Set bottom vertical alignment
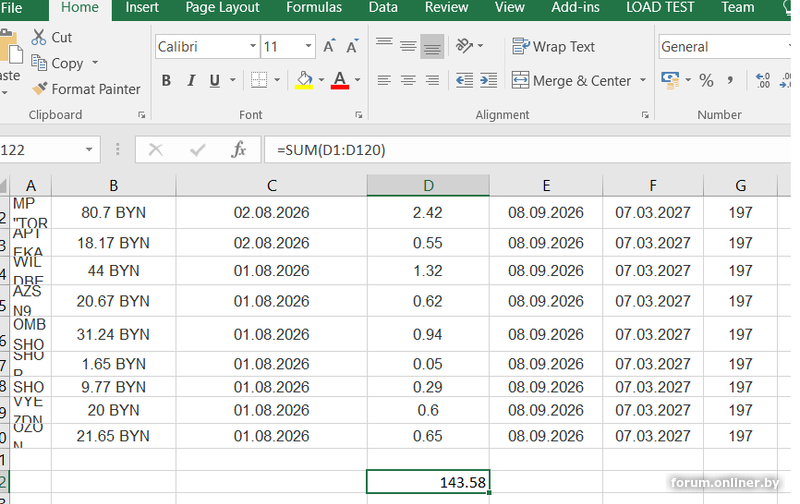This screenshot has height=504, width=800. [x=432, y=46]
